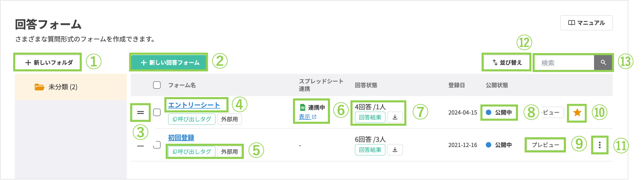Viewport: 644px width, 180px height.
Task: Open the 未分類 folder
Action: [63, 87]
